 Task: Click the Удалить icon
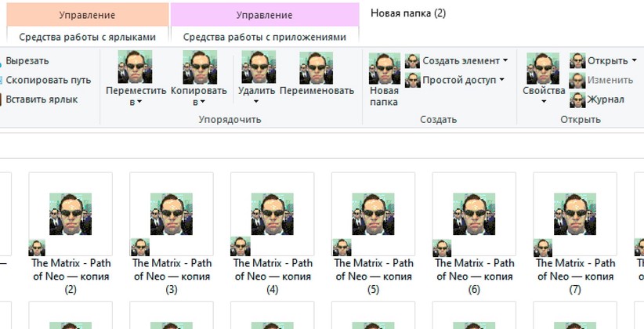point(259,67)
